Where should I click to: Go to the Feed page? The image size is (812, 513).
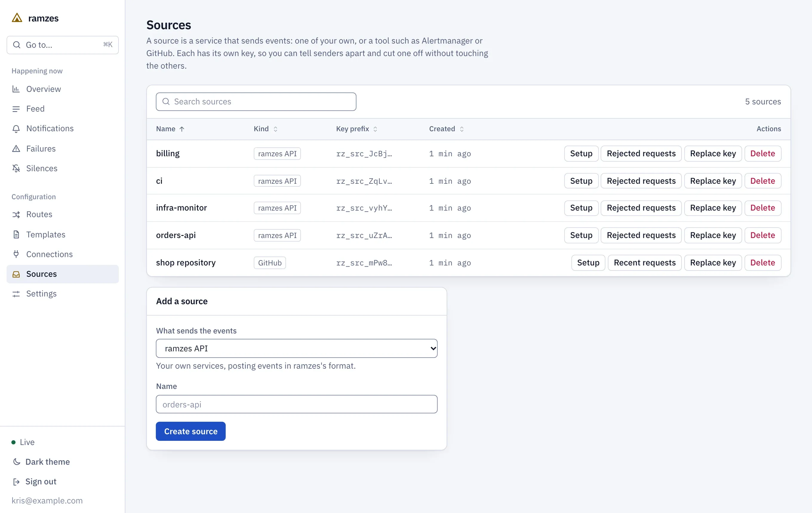click(62, 109)
